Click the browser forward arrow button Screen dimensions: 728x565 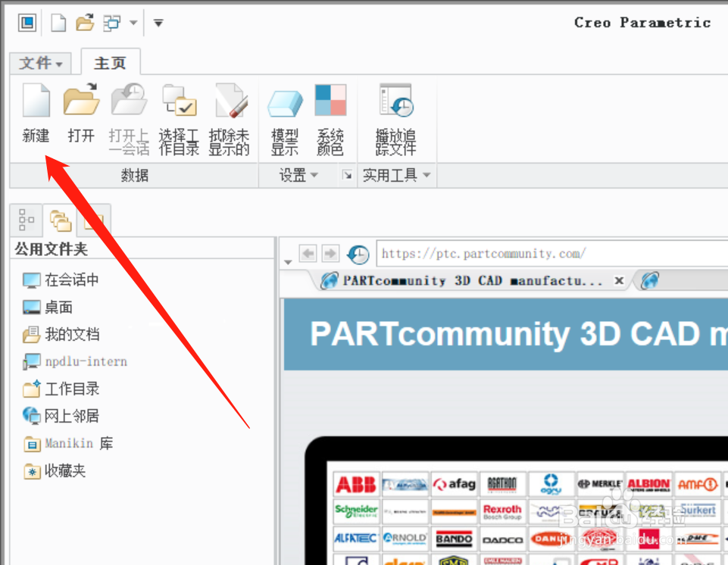point(330,254)
